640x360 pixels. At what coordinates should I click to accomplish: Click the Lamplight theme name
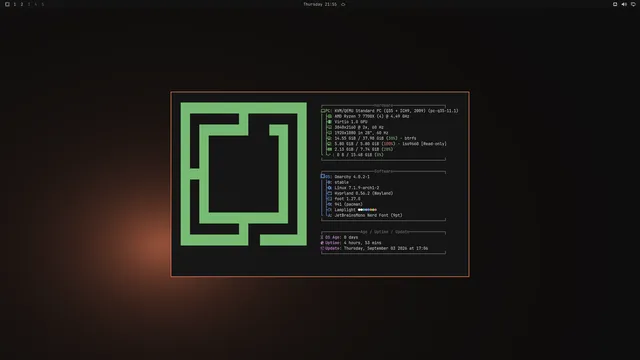(x=344, y=210)
